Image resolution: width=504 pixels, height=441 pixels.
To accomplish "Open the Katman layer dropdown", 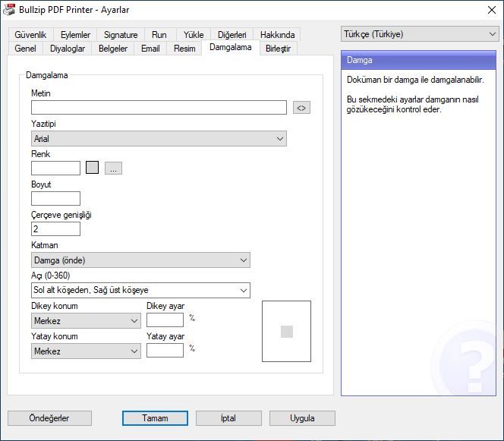I will 140,260.
